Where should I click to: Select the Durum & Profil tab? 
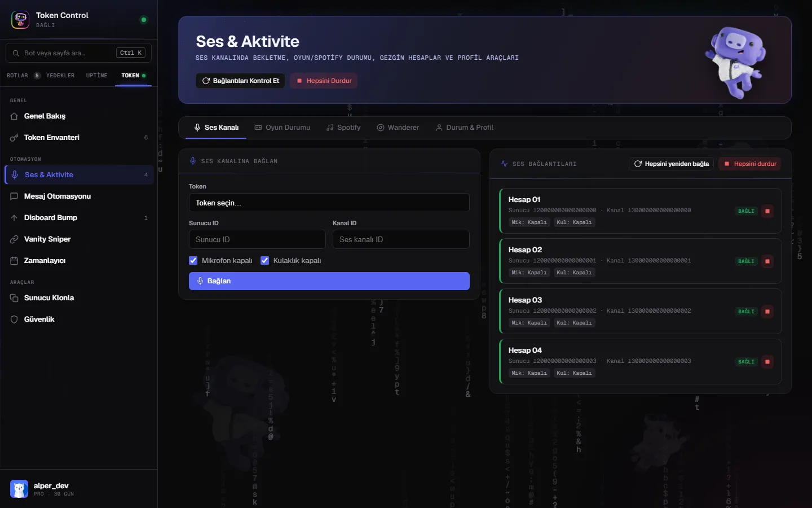point(465,128)
